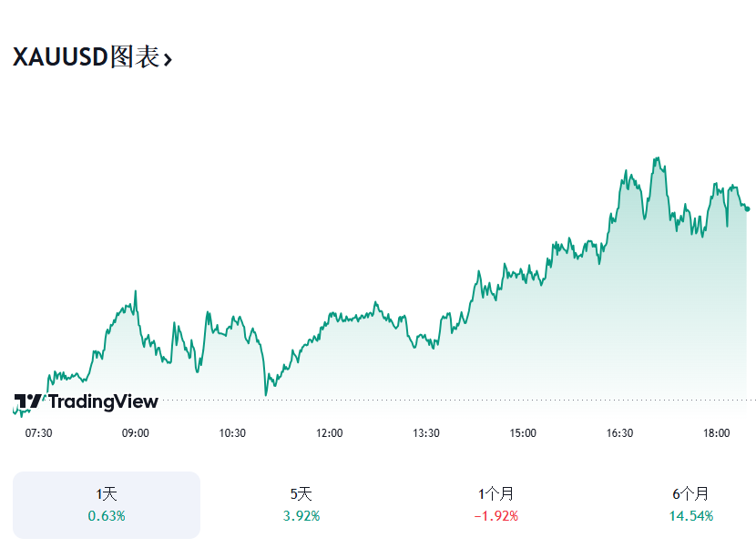Select the 10:30 mark on time axis
The height and width of the screenshot is (558, 756).
(x=232, y=433)
